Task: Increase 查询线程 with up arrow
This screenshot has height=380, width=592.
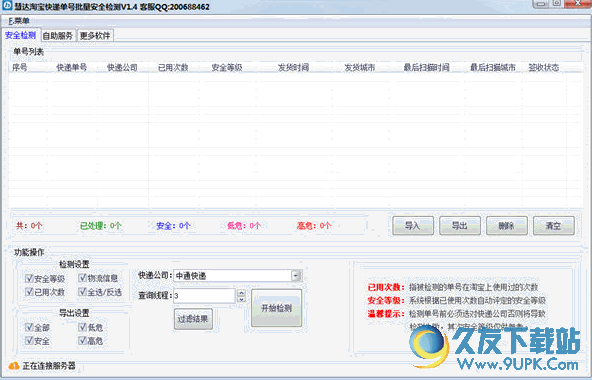Action: [241, 292]
